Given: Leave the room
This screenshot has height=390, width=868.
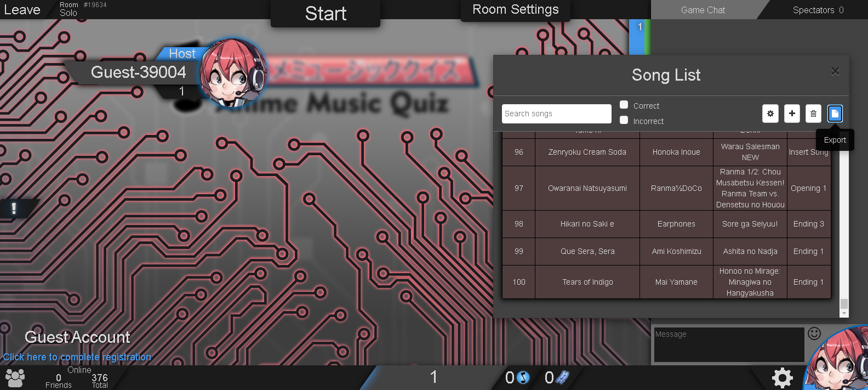Looking at the screenshot, I should point(22,10).
